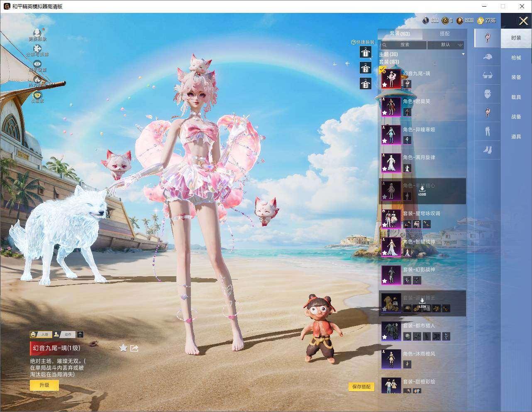This screenshot has height=412, width=532.
Task: Open the 更换形象 avatar change icon
Action: [37, 33]
